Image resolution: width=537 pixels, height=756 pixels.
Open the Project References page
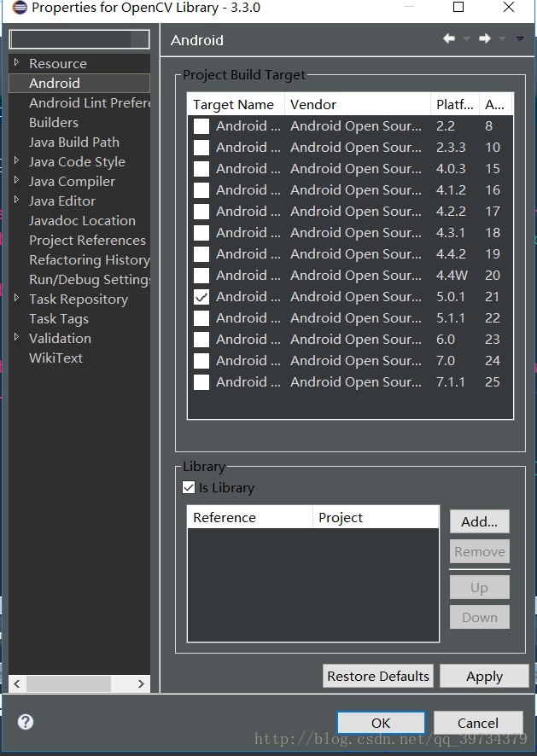tap(87, 241)
